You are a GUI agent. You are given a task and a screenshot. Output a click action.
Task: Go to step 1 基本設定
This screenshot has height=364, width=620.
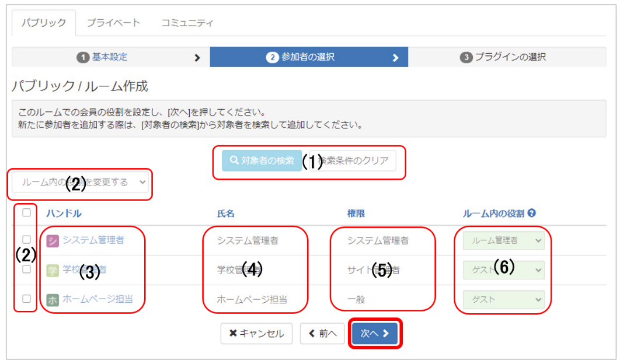pyautogui.click(x=109, y=57)
